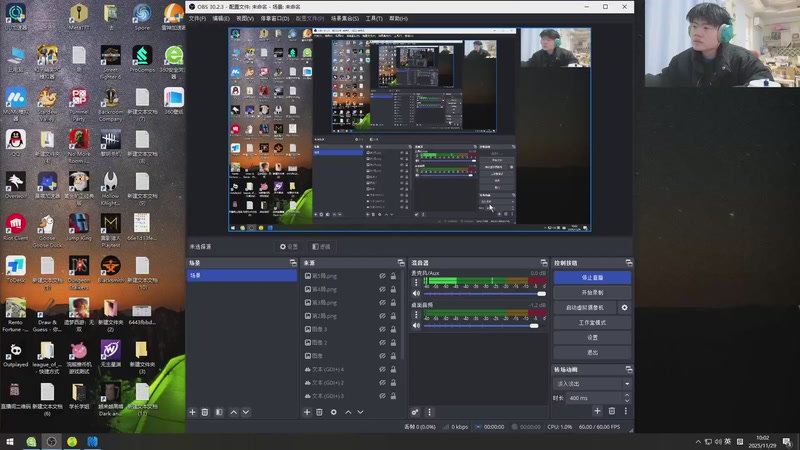Open the 视图(V) menu
This screenshot has height=450, width=800.
245,18
